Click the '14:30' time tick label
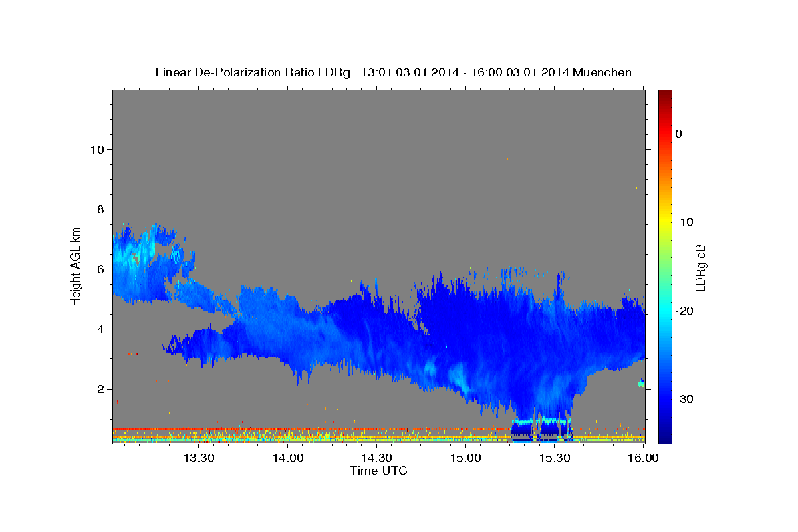798x532 pixels. click(376, 458)
